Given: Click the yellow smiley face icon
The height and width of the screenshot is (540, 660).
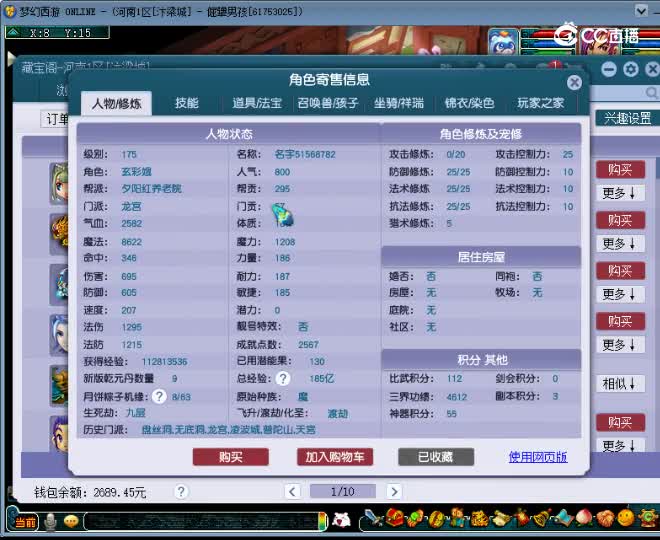Looking at the screenshot, I should point(625,518).
